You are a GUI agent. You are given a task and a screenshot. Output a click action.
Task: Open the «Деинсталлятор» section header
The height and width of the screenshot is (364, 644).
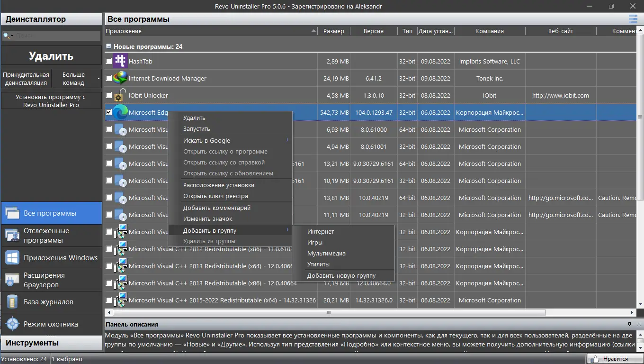(51, 19)
